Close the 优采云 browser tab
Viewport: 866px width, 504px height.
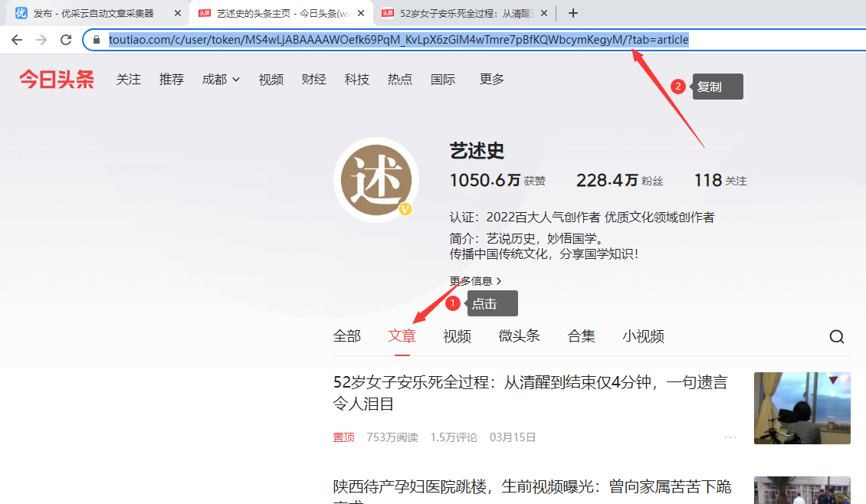coord(178,13)
